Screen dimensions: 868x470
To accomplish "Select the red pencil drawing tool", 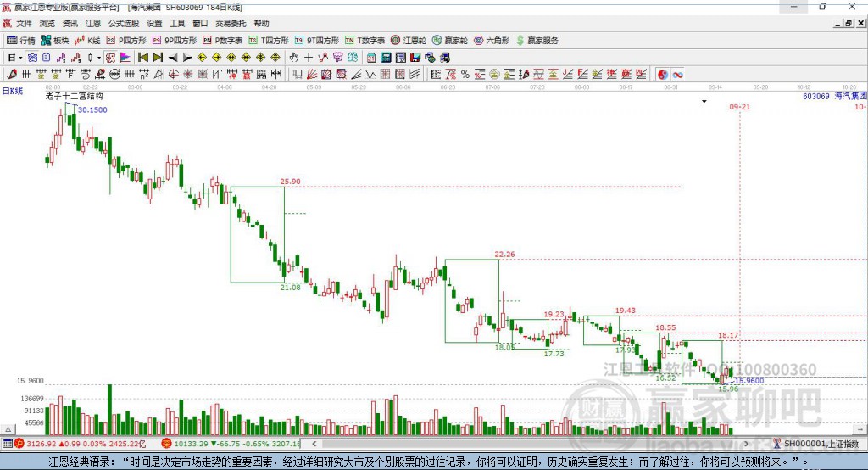I will [x=12, y=75].
